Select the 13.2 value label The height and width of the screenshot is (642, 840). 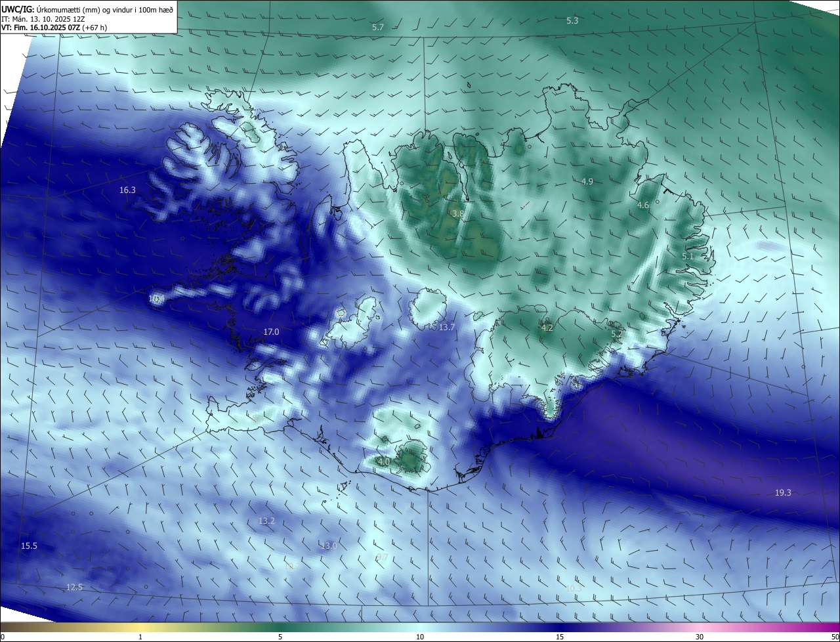(266, 521)
